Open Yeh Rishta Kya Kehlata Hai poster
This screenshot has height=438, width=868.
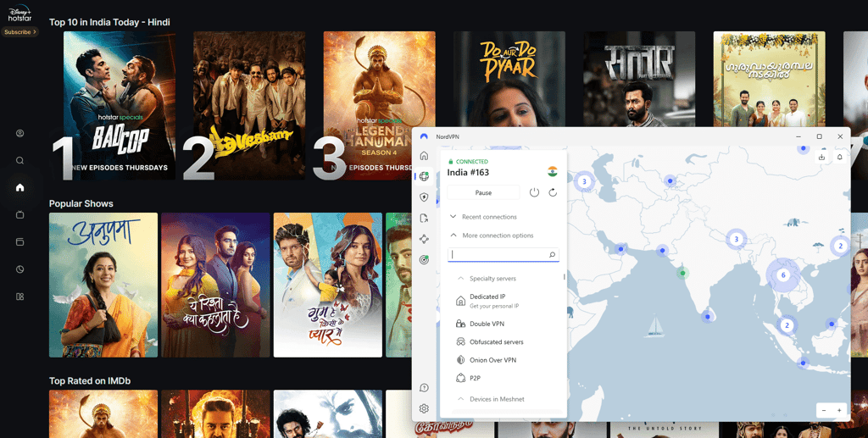pyautogui.click(x=215, y=285)
